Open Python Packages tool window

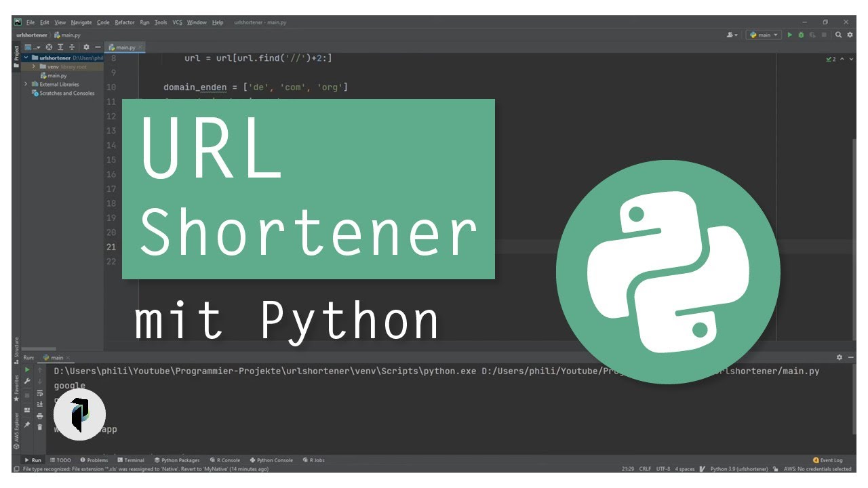(x=176, y=460)
